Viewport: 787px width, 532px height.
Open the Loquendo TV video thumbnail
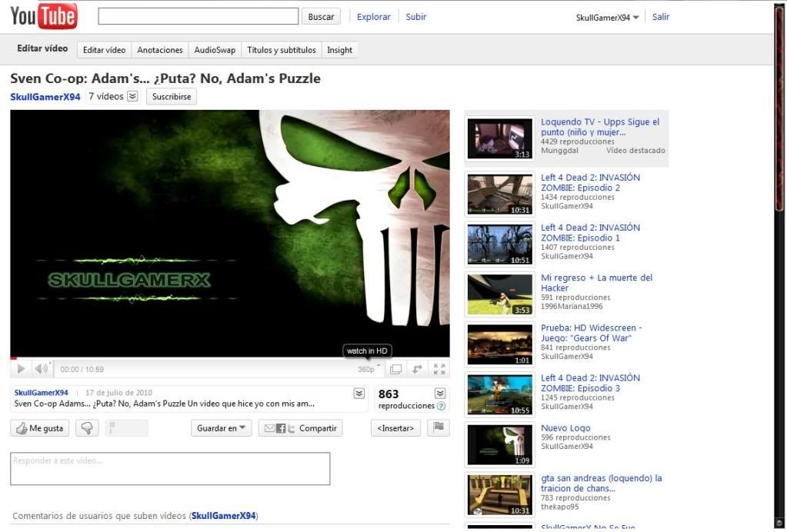click(500, 138)
